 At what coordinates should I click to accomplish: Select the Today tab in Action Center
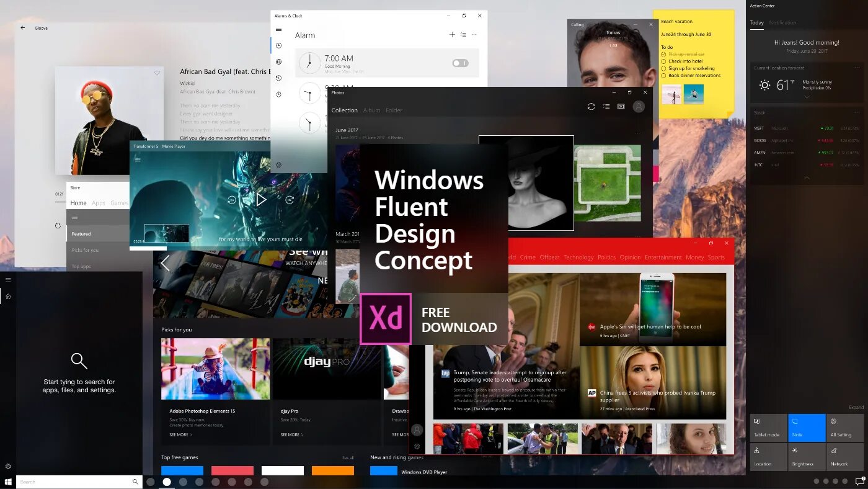click(x=756, y=23)
